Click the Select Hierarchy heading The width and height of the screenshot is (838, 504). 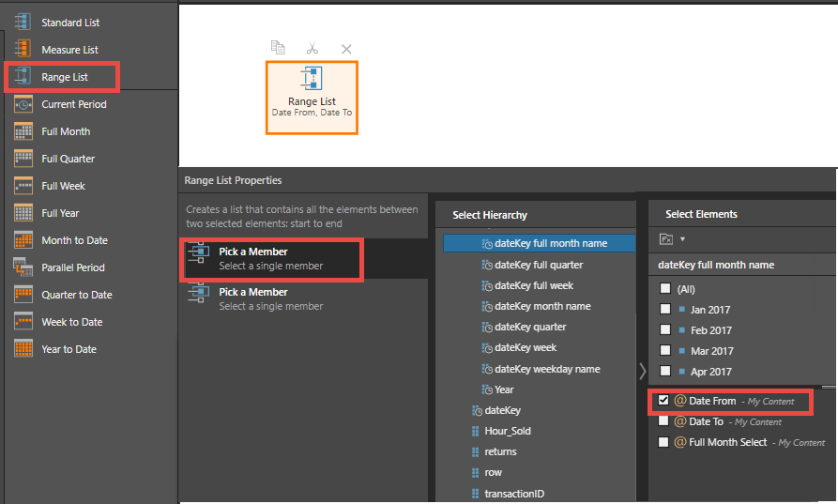point(490,215)
